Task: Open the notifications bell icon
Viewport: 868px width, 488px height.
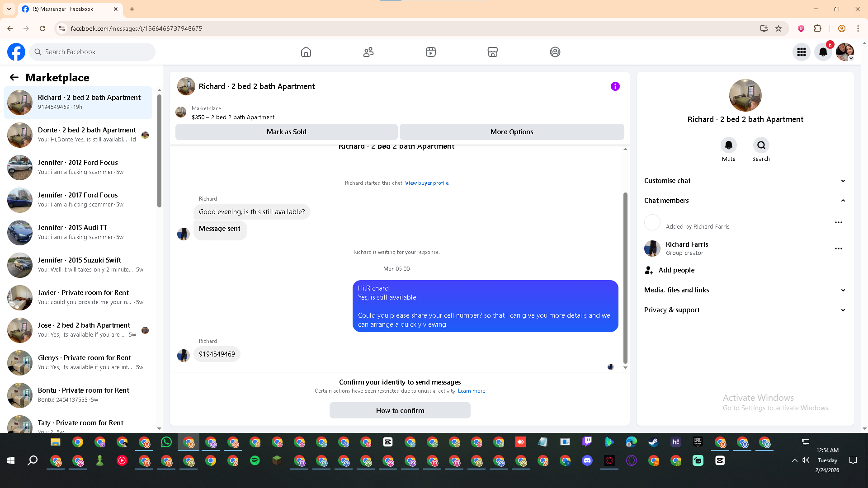Action: 823,52
